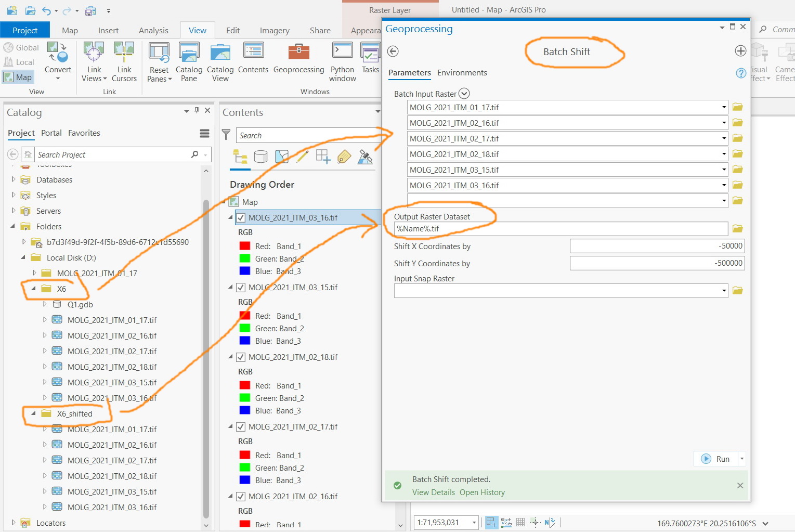Open the Project tab
The width and height of the screenshot is (795, 532).
pyautogui.click(x=25, y=30)
